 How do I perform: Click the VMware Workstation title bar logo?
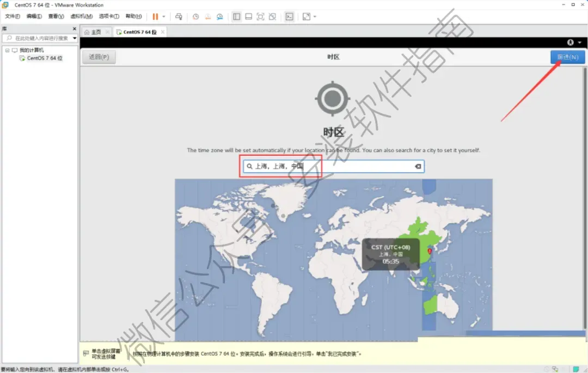[x=5, y=5]
